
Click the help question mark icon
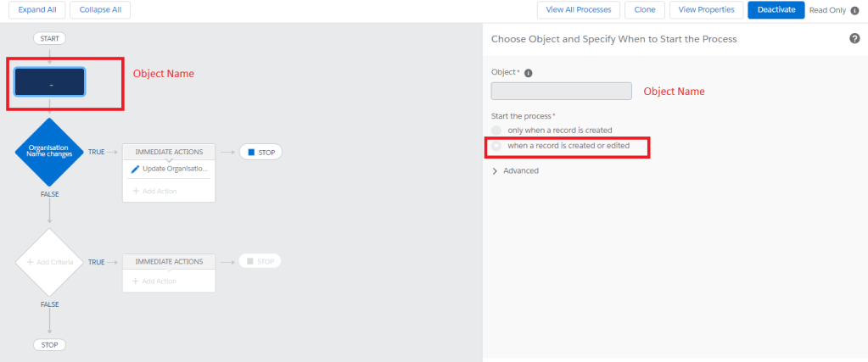[x=854, y=39]
